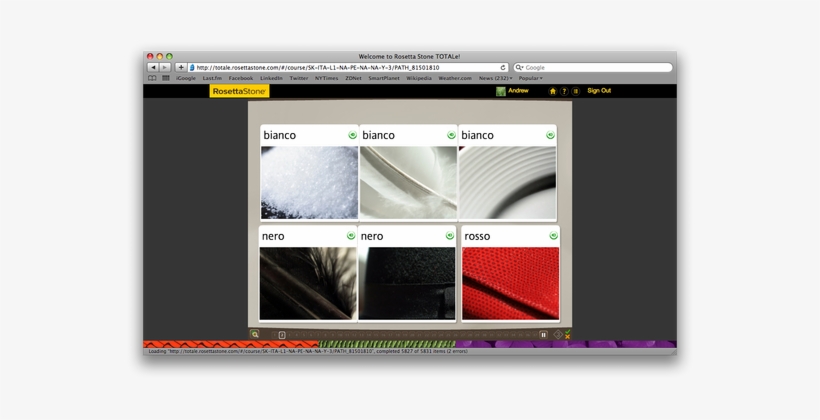820x420 pixels.
Task: Open the Twitter bookmark
Action: click(299, 78)
